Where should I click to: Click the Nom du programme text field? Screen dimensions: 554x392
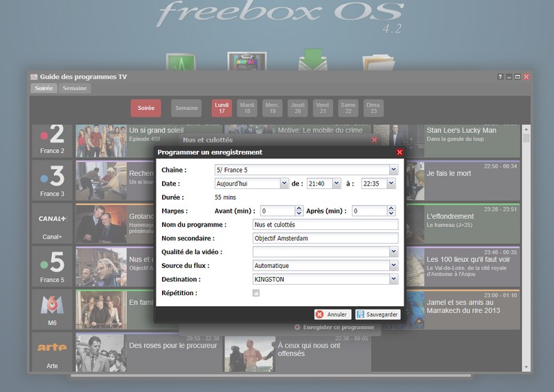point(325,224)
